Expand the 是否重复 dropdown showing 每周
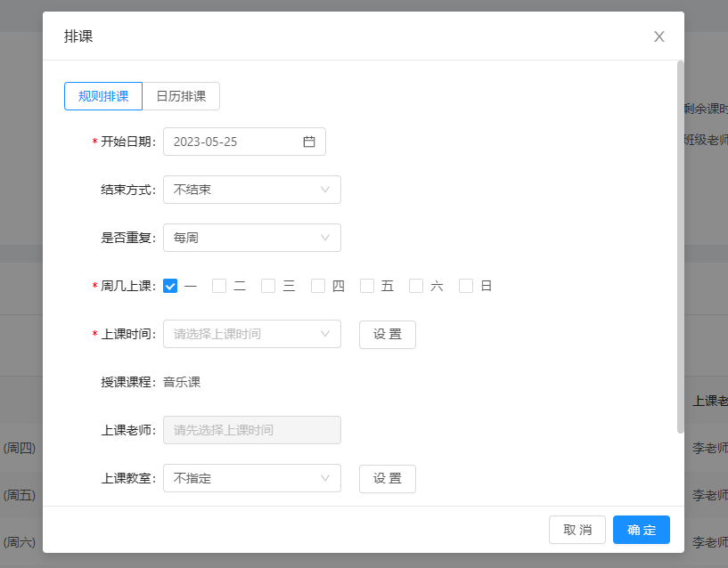The height and width of the screenshot is (568, 728). [252, 238]
